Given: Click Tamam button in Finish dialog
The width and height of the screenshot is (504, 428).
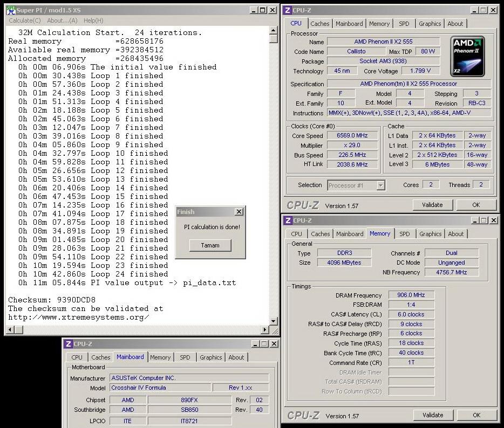Looking at the screenshot, I should click(x=210, y=245).
